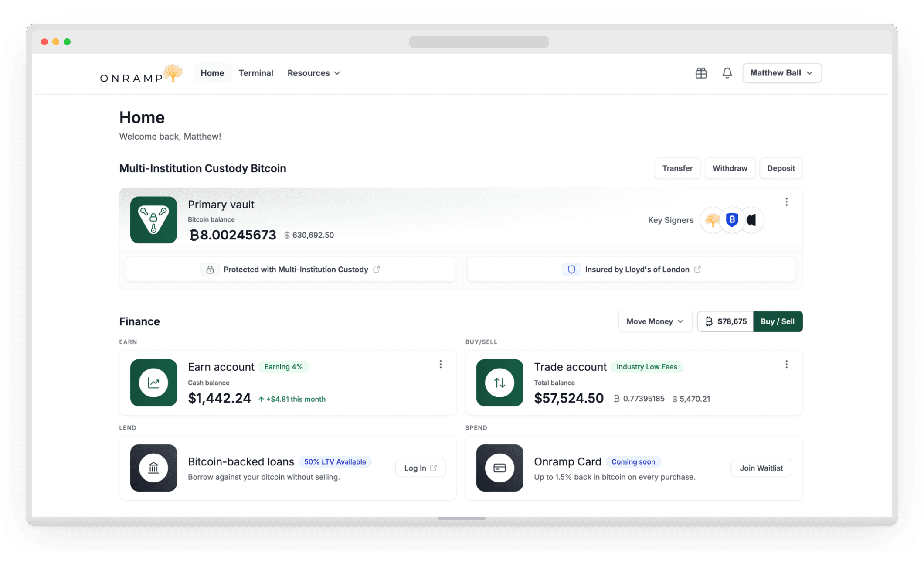Click the Bitcoin-backed loans bank icon
Viewport: 924px width, 567px height.
pos(153,468)
